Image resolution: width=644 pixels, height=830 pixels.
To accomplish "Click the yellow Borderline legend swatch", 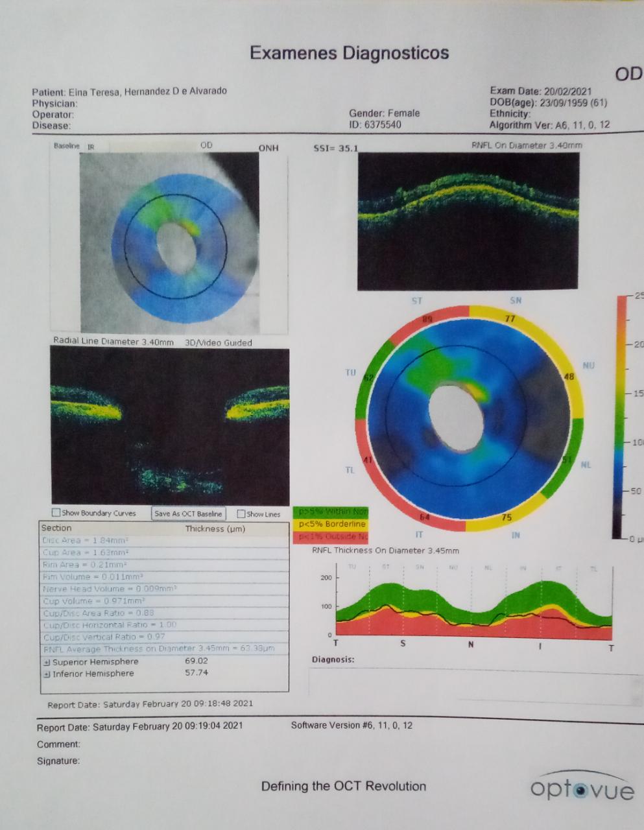I will point(331,524).
